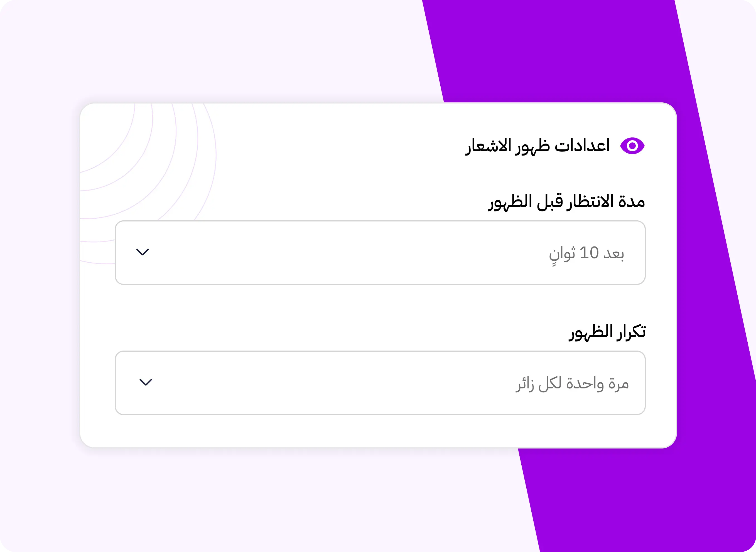Click the 'تكرار الظهور' section label

pyautogui.click(x=608, y=332)
